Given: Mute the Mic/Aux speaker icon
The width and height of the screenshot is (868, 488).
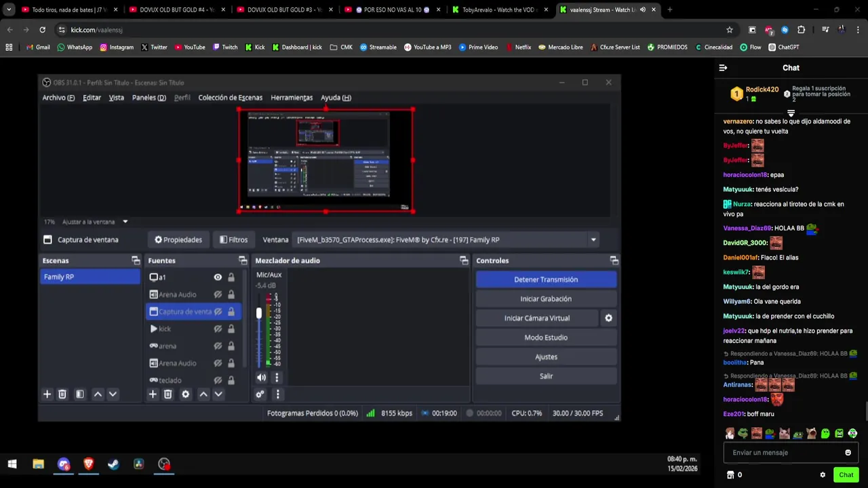Looking at the screenshot, I should pyautogui.click(x=262, y=378).
